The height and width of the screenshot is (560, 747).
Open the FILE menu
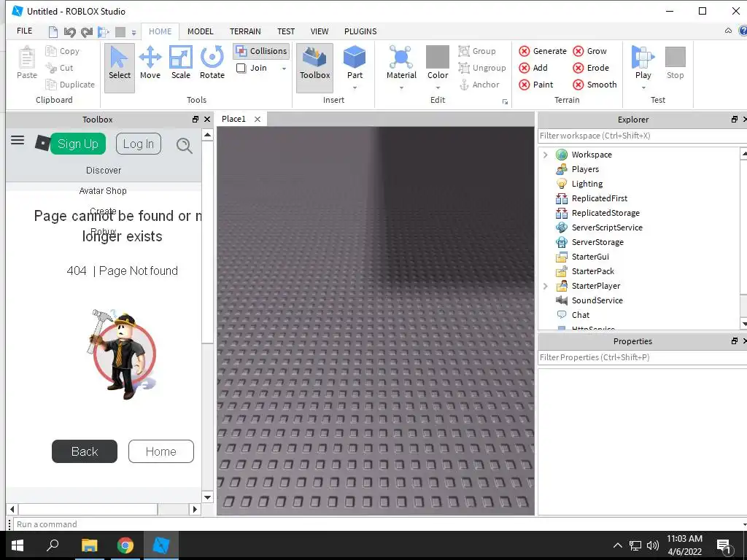tap(24, 31)
